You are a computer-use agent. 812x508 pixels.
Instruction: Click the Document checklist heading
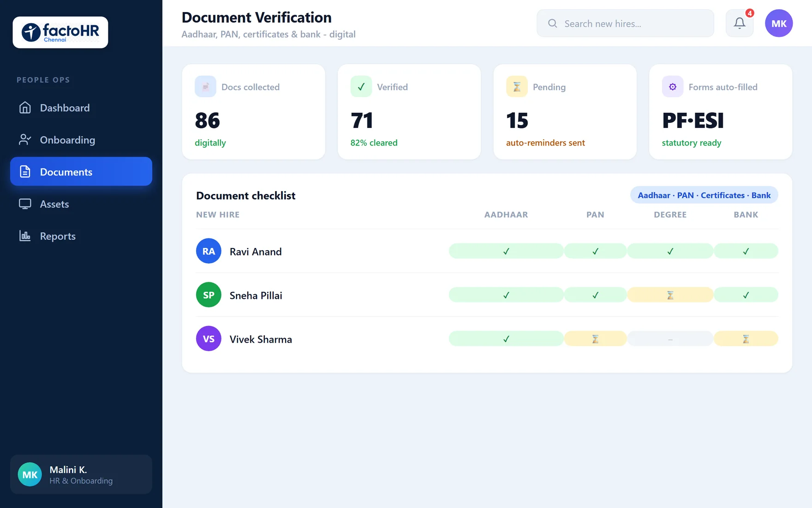[245, 195]
